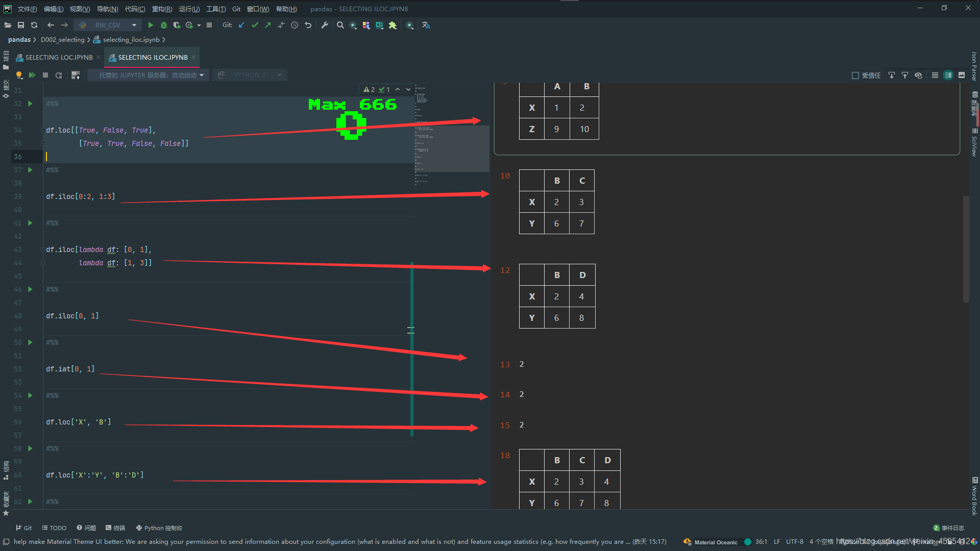980x551 pixels.
Task: Open the TODO tool window
Action: point(54,528)
